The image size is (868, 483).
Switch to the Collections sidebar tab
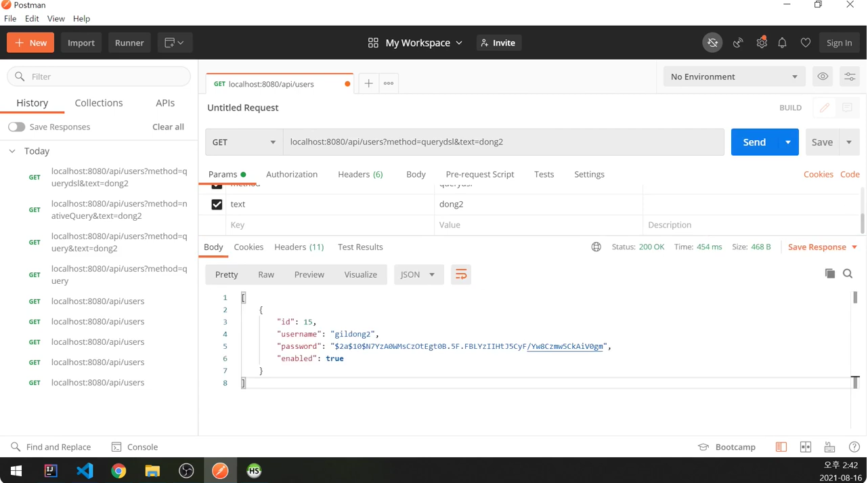click(x=99, y=103)
